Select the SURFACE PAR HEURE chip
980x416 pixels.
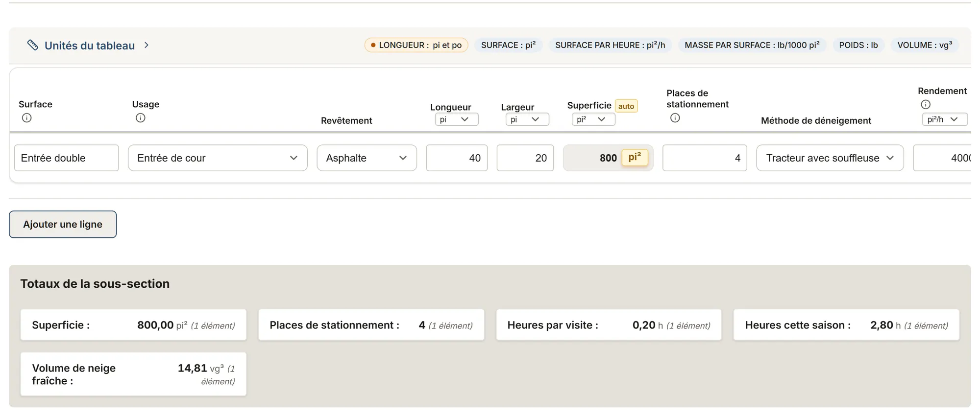point(610,45)
